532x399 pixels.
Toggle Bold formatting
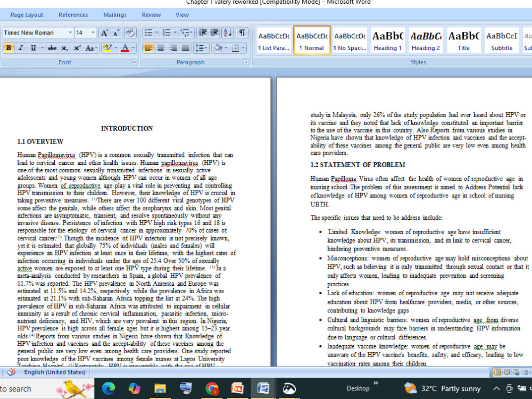pyautogui.click(x=9, y=48)
